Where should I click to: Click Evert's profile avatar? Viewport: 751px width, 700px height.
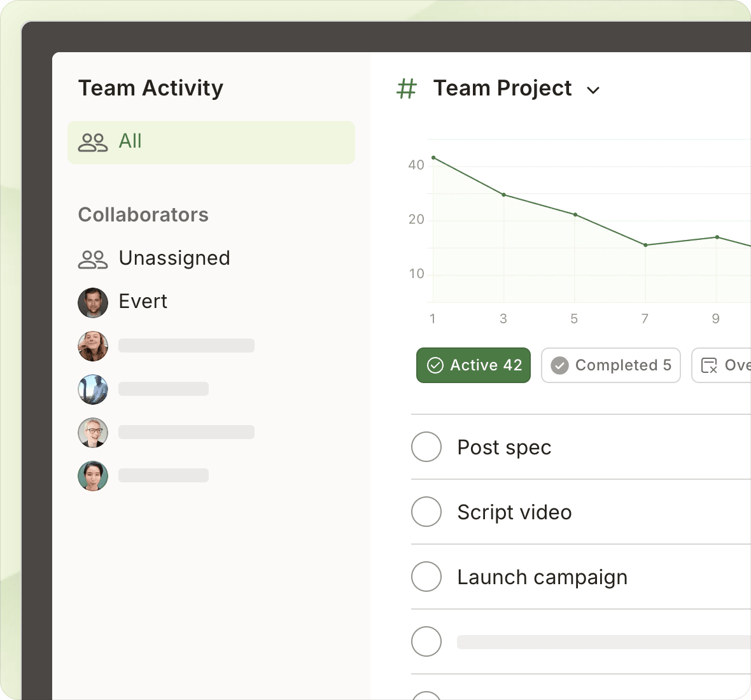coord(93,302)
